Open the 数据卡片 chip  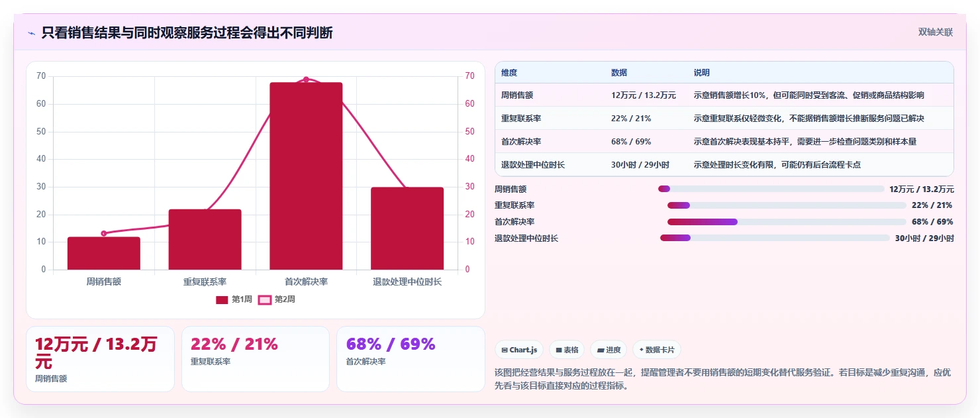(x=657, y=350)
